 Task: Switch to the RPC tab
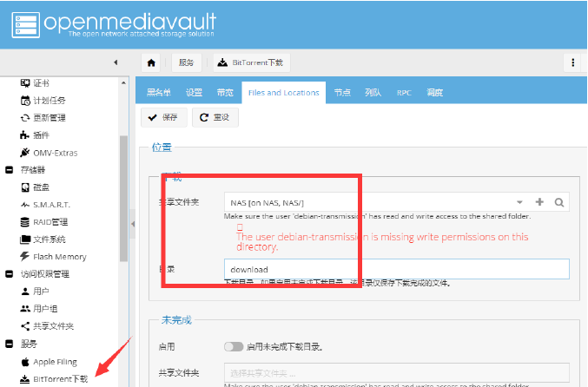[404, 92]
